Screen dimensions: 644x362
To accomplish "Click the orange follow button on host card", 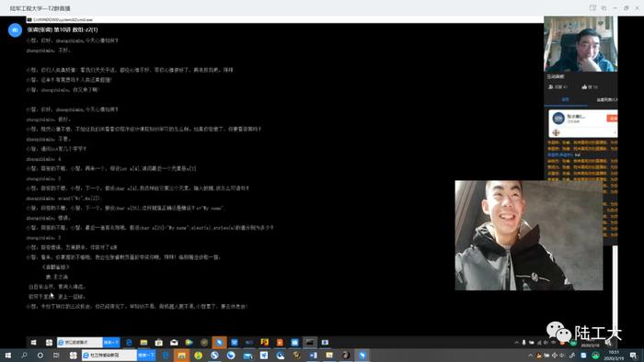I will pyautogui.click(x=612, y=119).
